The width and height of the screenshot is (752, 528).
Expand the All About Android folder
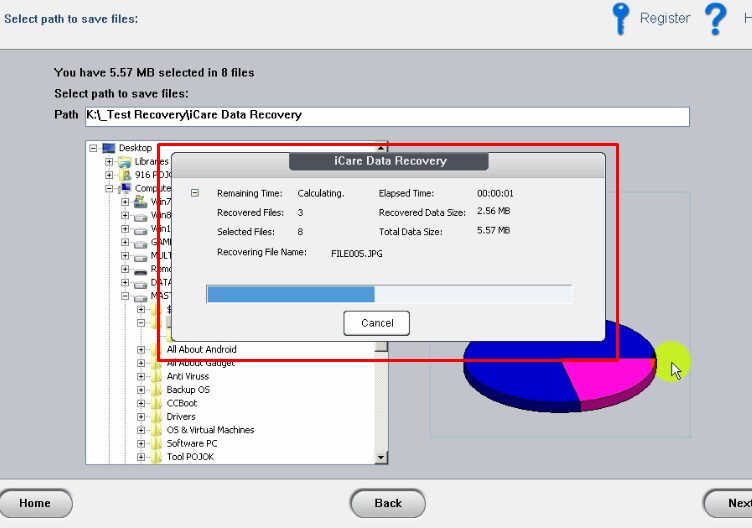141,350
